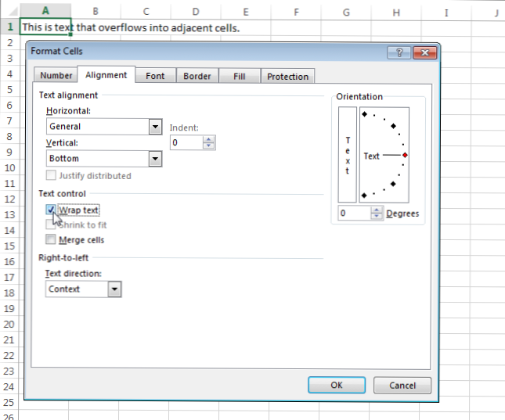Close the Format Cells dialog
The width and height of the screenshot is (505, 420).
point(425,52)
